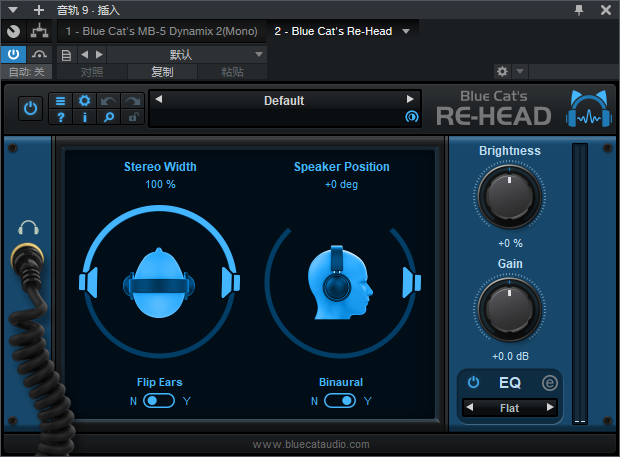The height and width of the screenshot is (457, 620).
Task: Load previous host preset arrow
Action: pos(84,55)
